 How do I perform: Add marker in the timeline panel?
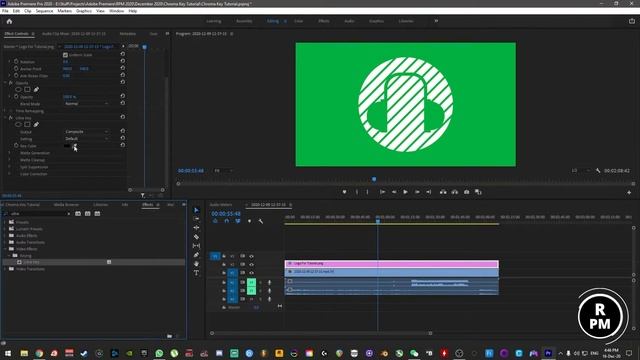click(x=249, y=221)
